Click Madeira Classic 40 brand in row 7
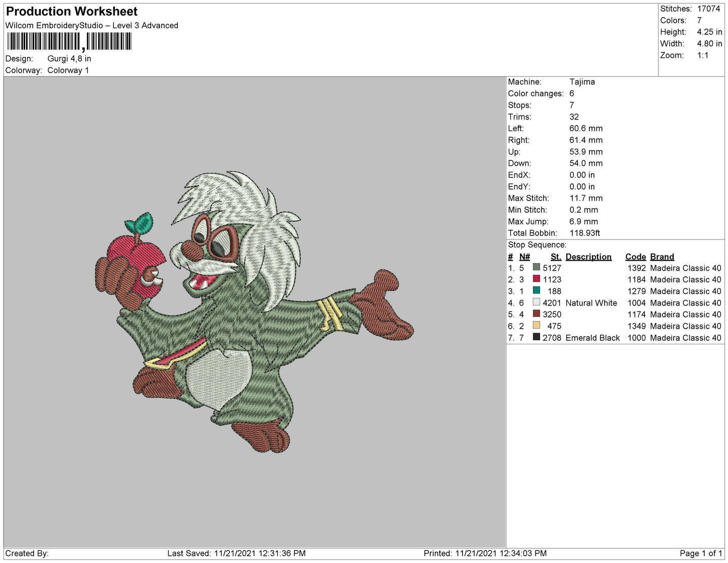 [x=686, y=338]
